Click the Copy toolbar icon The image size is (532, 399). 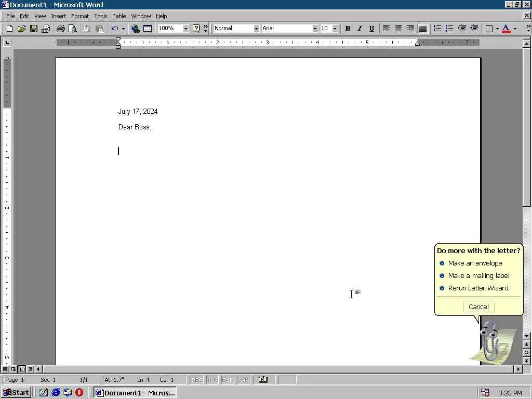[x=87, y=29]
